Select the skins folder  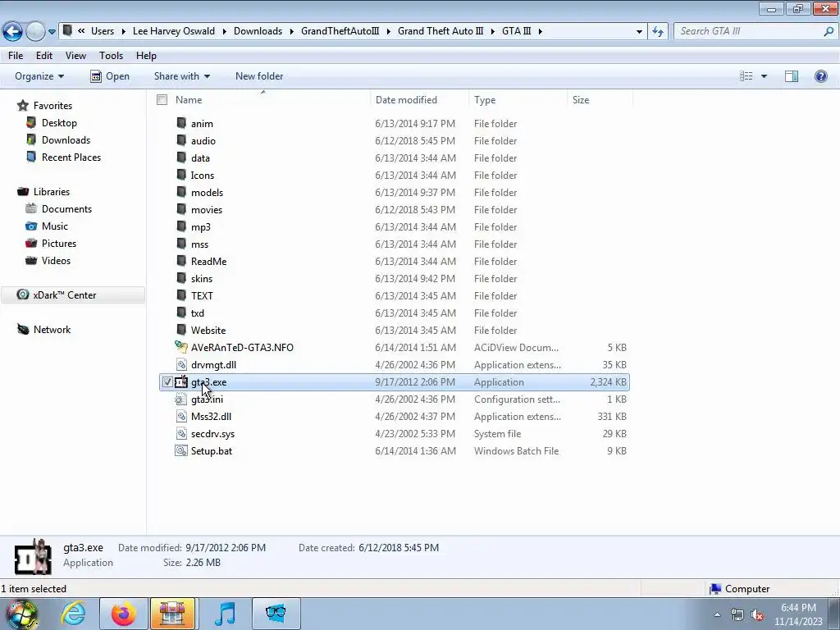[202, 278]
